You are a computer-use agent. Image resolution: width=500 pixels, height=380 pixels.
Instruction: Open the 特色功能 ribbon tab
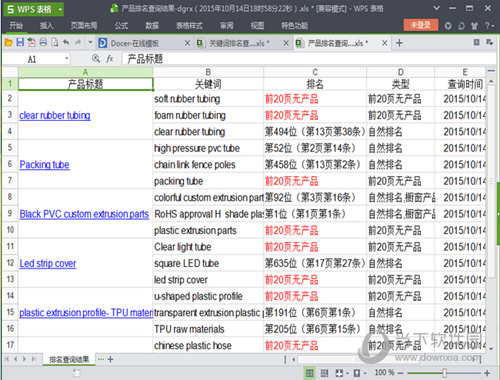coord(294,25)
